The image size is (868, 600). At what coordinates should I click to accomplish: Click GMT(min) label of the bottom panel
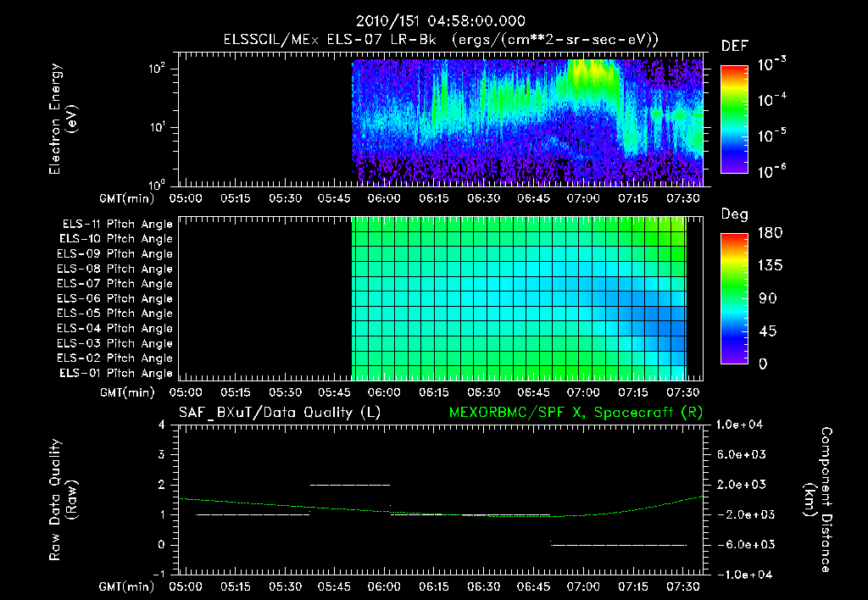click(127, 586)
